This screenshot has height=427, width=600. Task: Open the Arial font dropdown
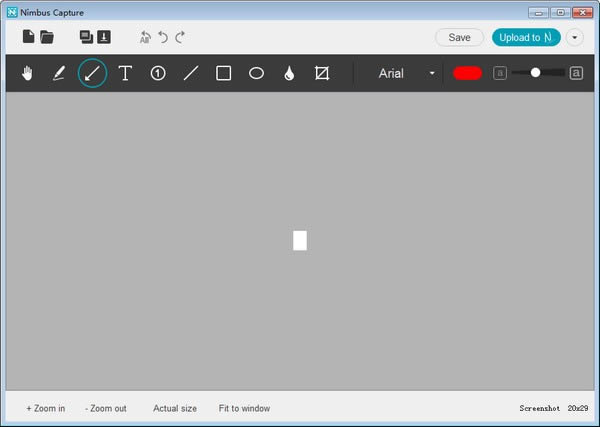tap(407, 73)
